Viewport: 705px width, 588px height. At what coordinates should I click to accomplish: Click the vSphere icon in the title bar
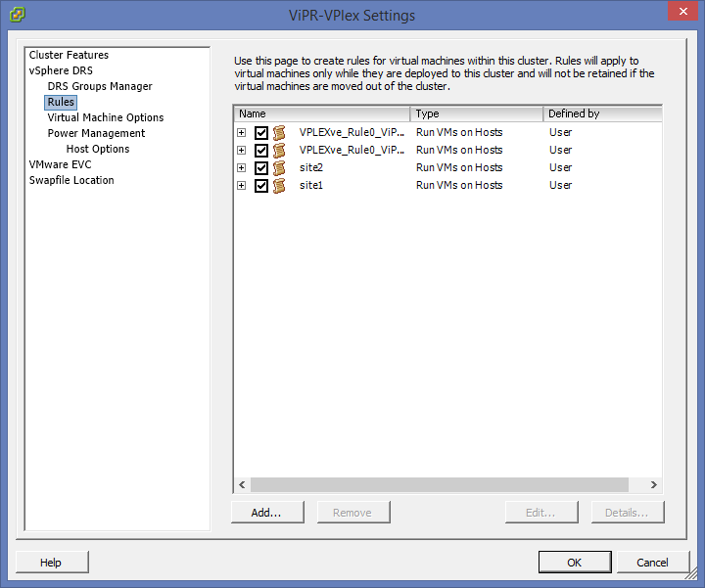(18, 15)
